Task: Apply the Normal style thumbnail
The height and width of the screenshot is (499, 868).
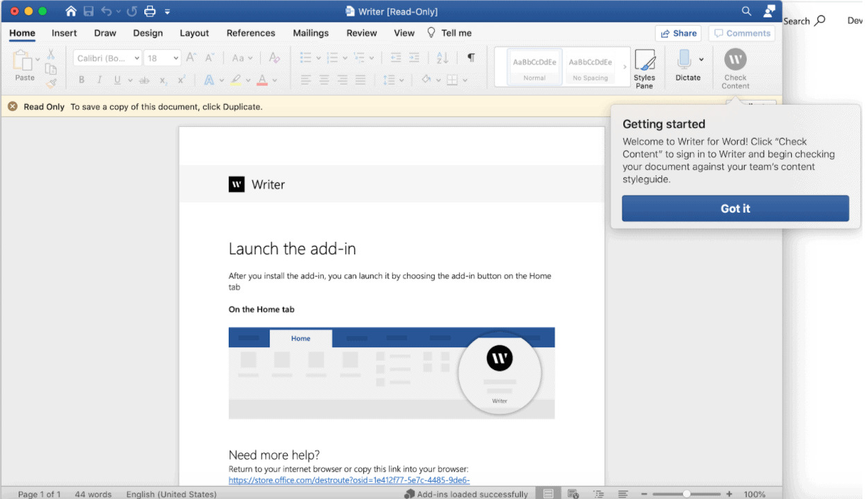Action: 535,67
